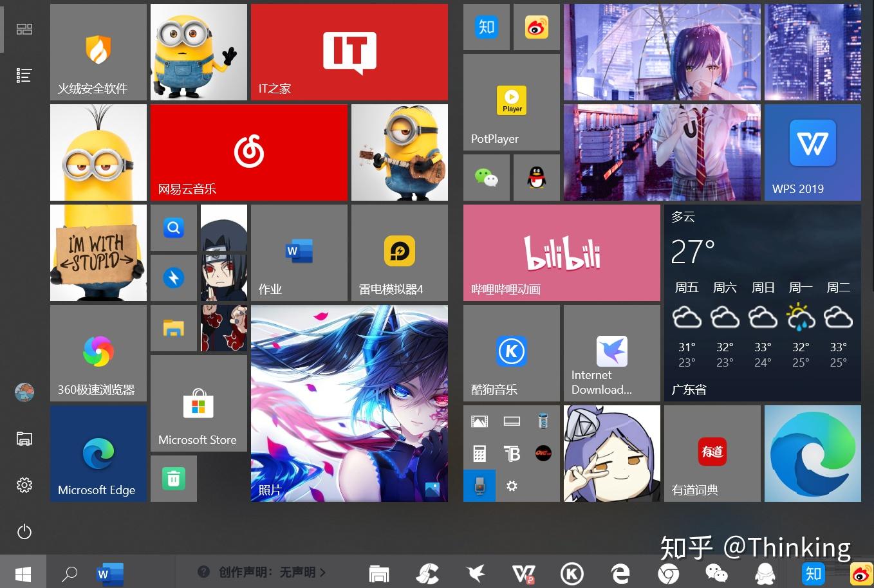Start the 雷电模拟器4 emulator
The height and width of the screenshot is (588, 874).
pyautogui.click(x=399, y=253)
